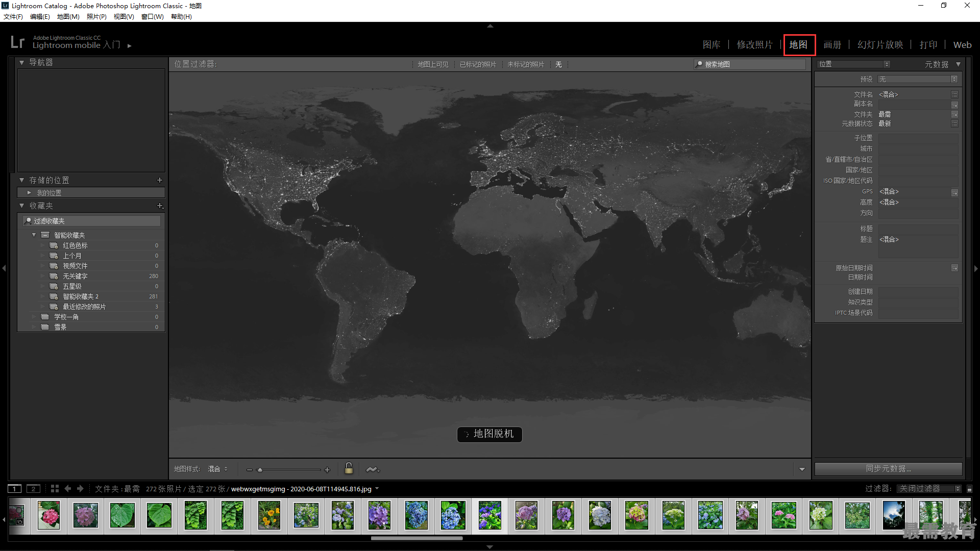The width and height of the screenshot is (980, 551).
Task: Switch to the 画册 Book module
Action: pyautogui.click(x=832, y=45)
